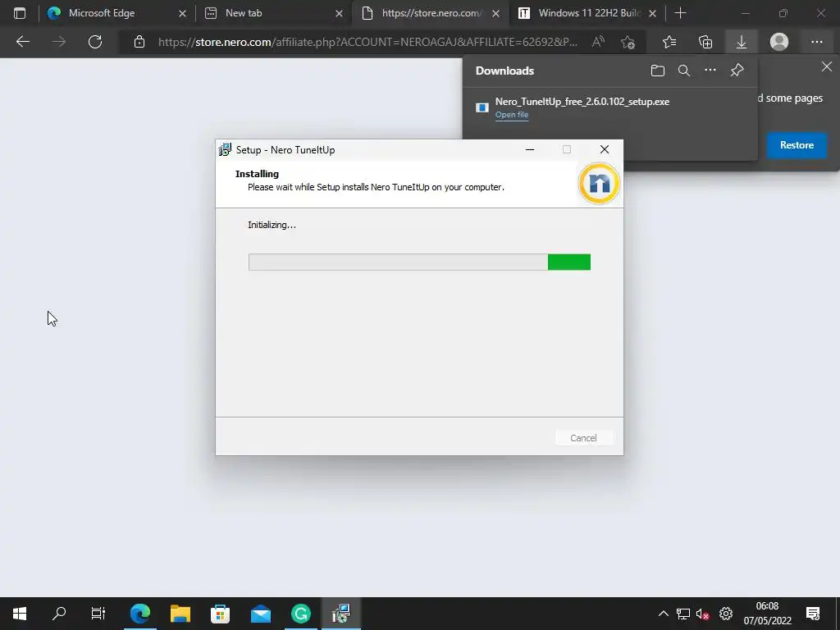Viewport: 840px width, 630px height.
Task: Toggle the Downloads toolbar button
Action: (742, 42)
